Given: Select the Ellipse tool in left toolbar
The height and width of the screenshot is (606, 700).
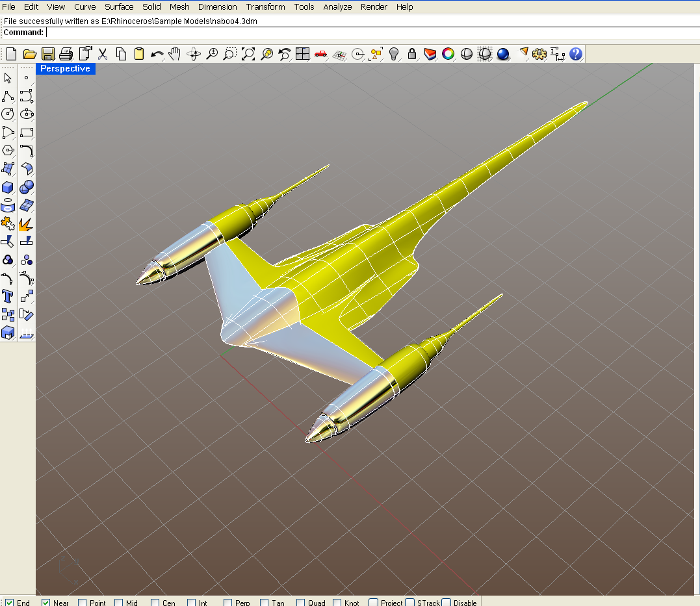Looking at the screenshot, I should pyautogui.click(x=27, y=114).
